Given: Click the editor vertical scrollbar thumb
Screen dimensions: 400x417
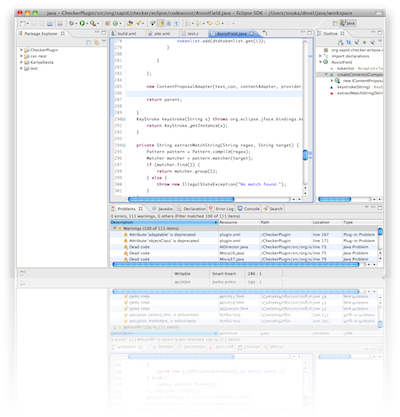Looking at the screenshot, I should (x=305, y=155).
